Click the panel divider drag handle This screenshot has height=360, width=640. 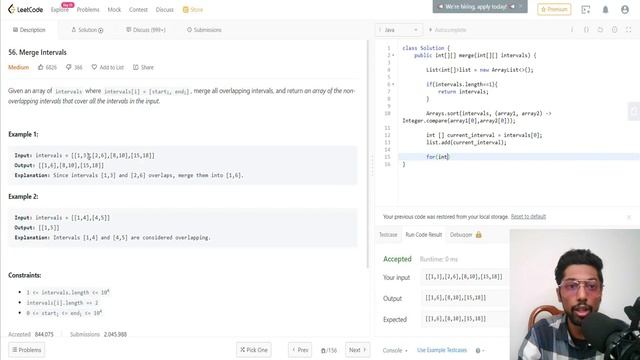tap(372, 165)
